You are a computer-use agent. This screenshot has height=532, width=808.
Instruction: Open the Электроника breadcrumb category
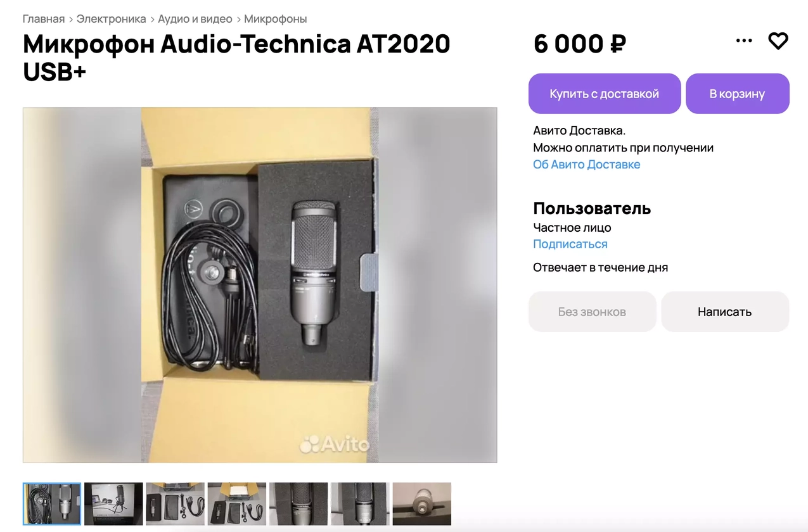[112, 19]
